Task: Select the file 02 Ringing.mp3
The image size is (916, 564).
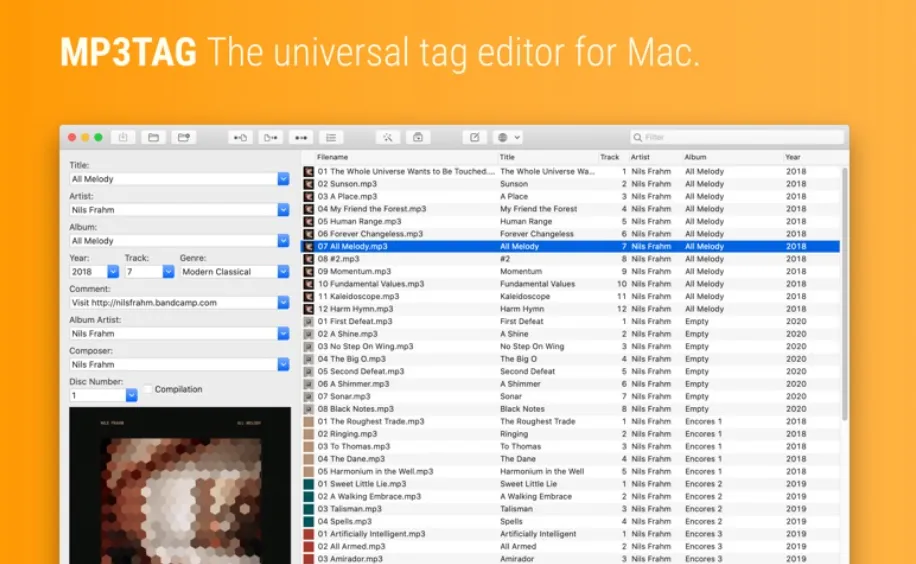Action: click(x=347, y=434)
